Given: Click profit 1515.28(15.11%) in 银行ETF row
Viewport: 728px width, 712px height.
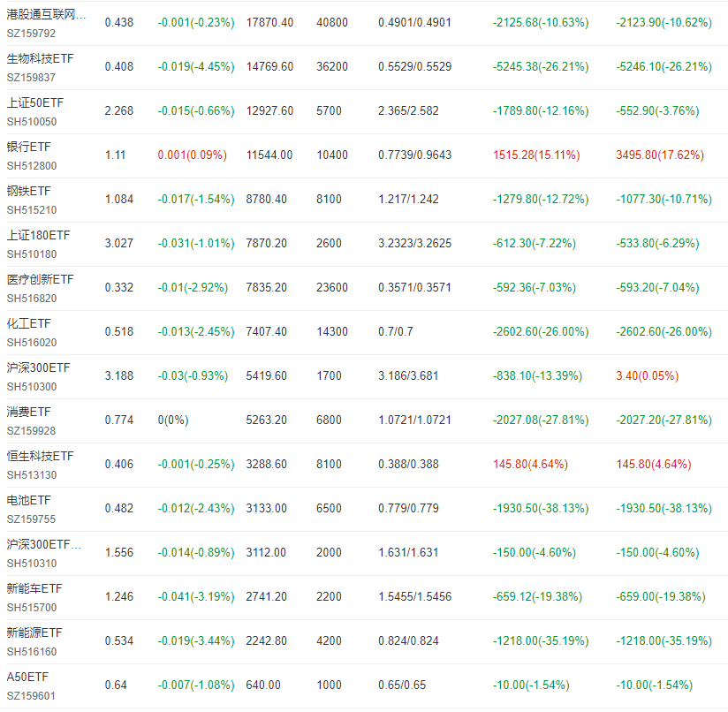Looking at the screenshot, I should [536, 155].
